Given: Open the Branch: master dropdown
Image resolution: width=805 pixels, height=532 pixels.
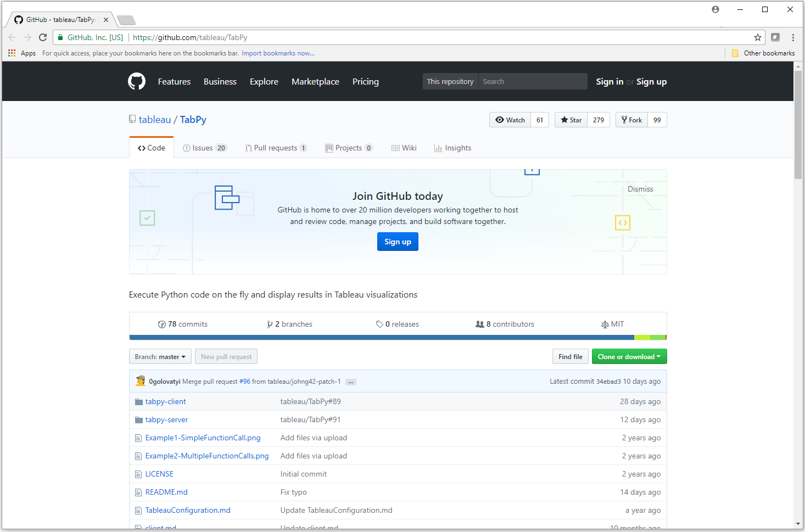Looking at the screenshot, I should [160, 356].
